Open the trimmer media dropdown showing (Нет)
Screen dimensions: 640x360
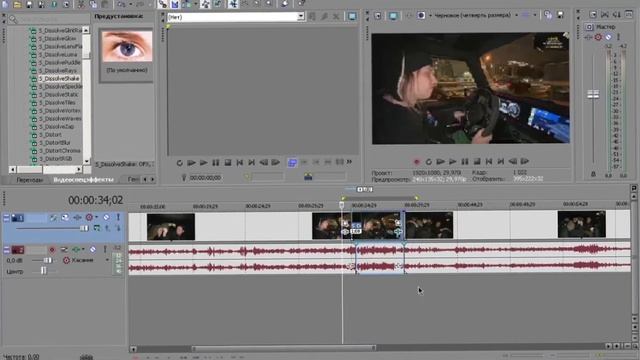tap(300, 17)
